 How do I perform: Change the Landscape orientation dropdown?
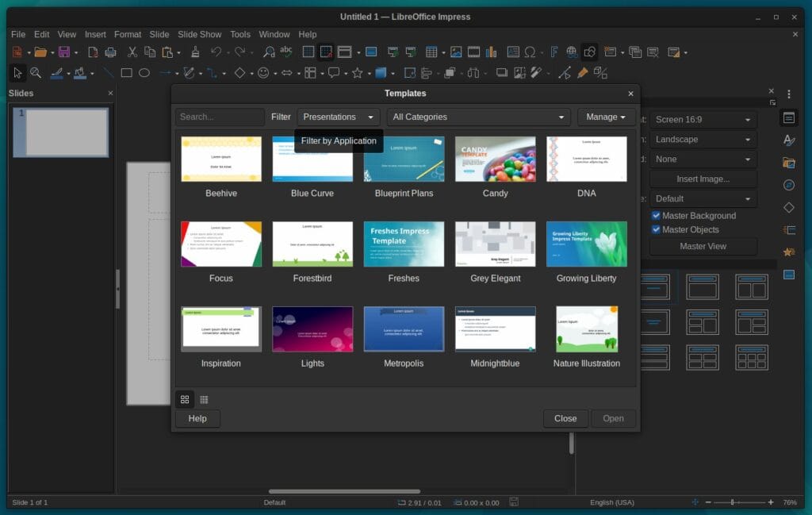703,139
